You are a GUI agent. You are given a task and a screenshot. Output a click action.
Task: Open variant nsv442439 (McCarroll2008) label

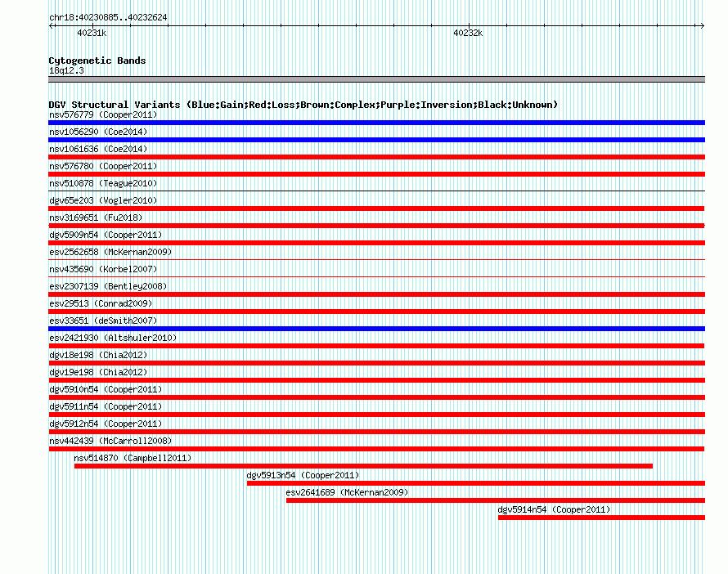tap(110, 441)
